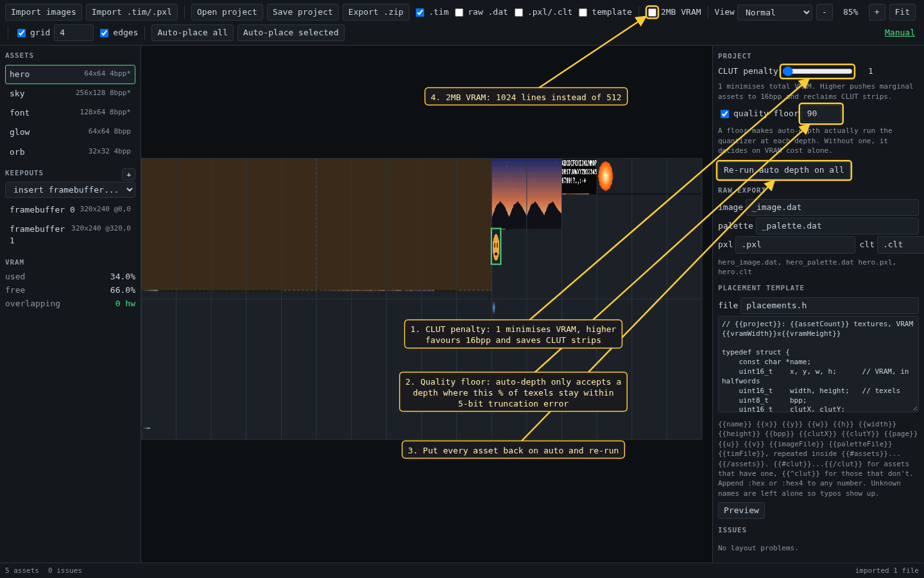924x578 pixels.
Task: Select the framebuffer 1 keepout
Action: 70,234
